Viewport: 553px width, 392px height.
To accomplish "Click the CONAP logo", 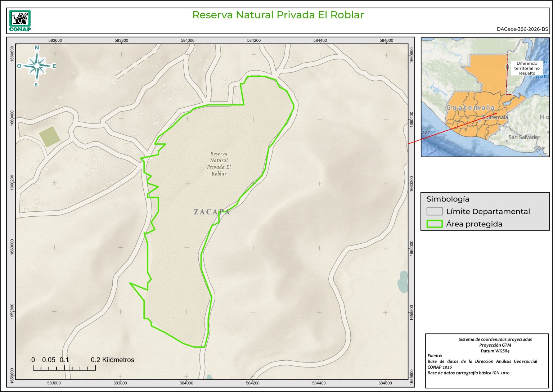I will point(20,21).
